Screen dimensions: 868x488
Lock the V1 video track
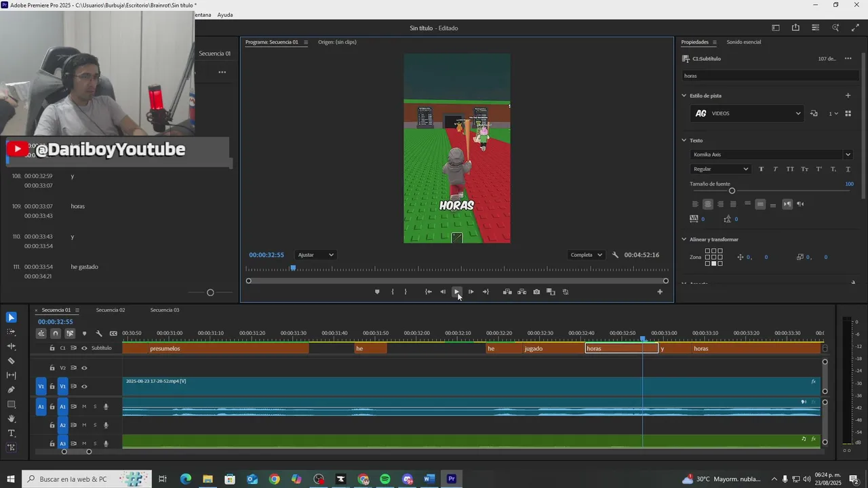click(x=52, y=386)
